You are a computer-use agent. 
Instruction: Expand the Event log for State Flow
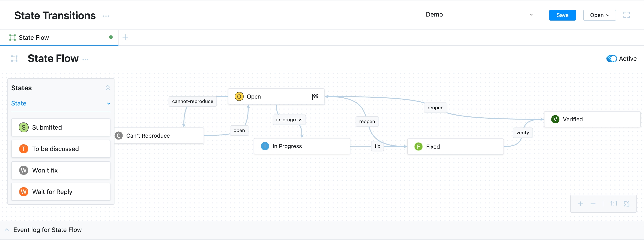(7, 230)
